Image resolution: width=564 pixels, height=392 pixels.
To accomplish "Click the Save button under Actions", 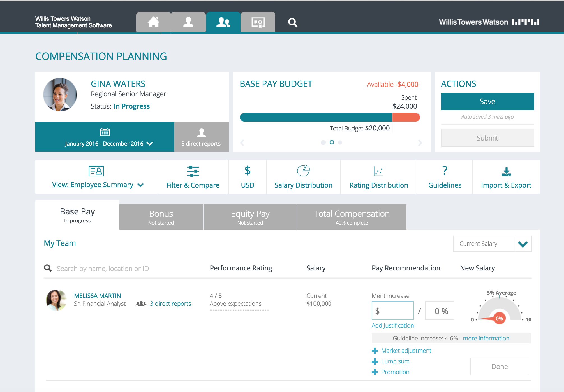I will click(487, 101).
